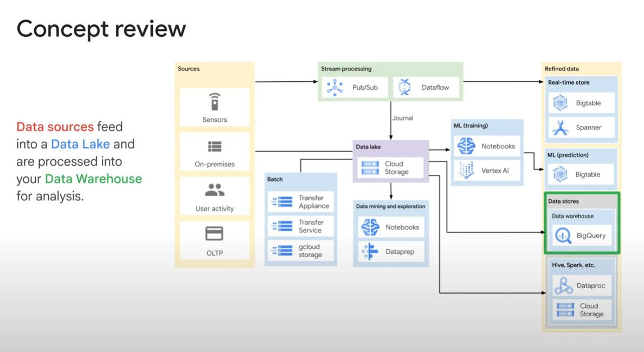Click the BigQuery magnifier icon
Viewport: 644px width, 352px height.
[x=563, y=236]
